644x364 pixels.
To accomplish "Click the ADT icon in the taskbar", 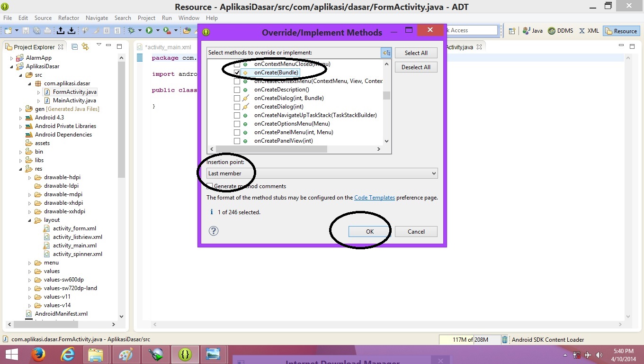I will point(185,355).
